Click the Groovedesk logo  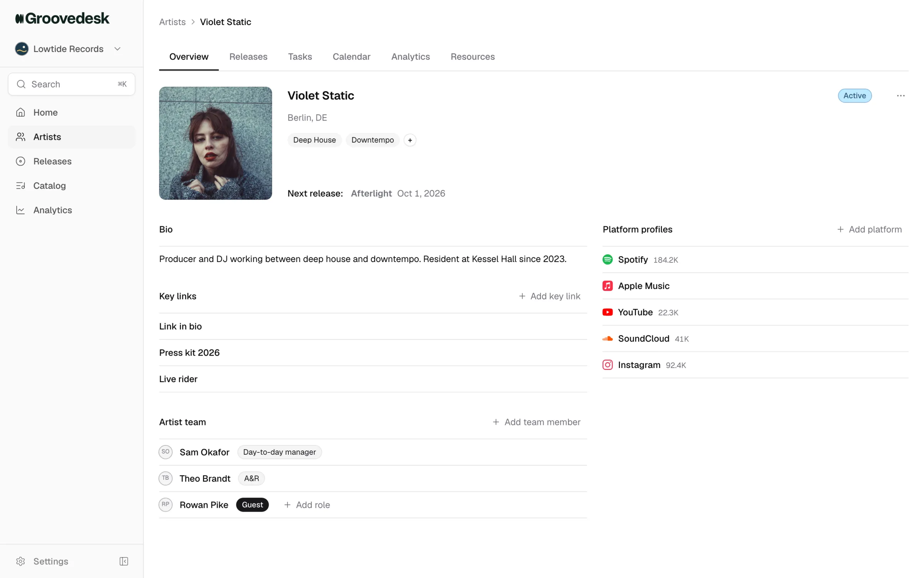pos(62,18)
